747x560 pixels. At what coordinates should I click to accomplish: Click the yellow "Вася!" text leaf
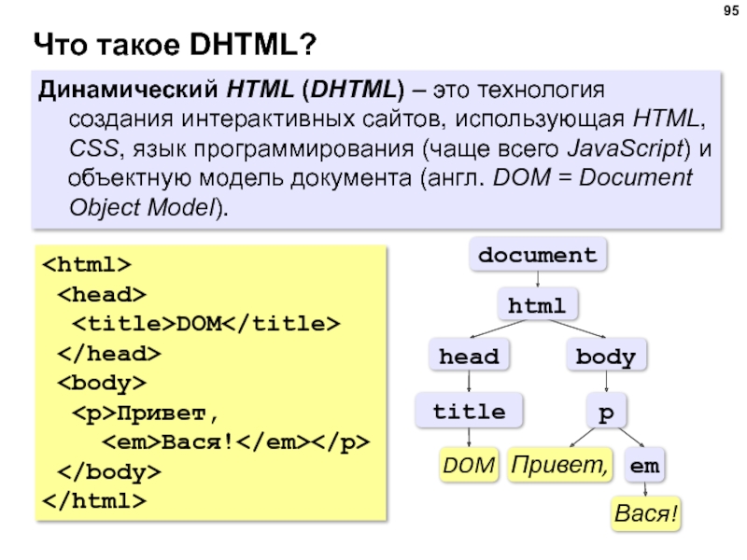click(646, 514)
